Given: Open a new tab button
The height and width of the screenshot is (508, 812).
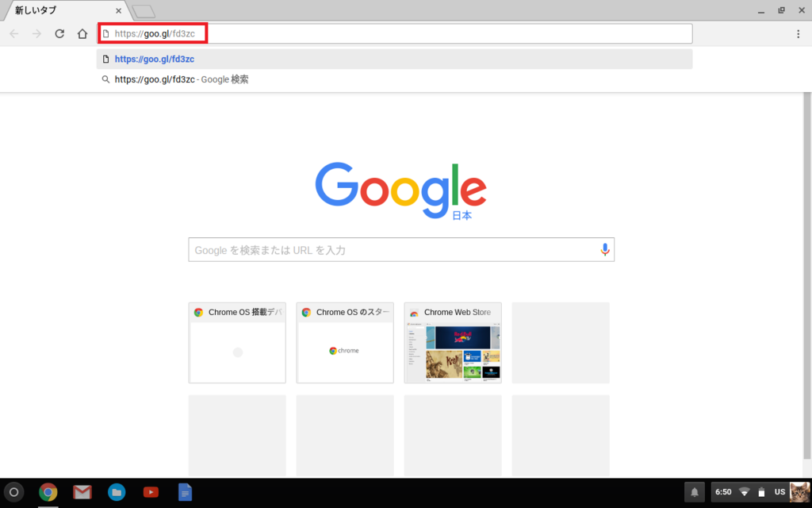Looking at the screenshot, I should [x=144, y=11].
